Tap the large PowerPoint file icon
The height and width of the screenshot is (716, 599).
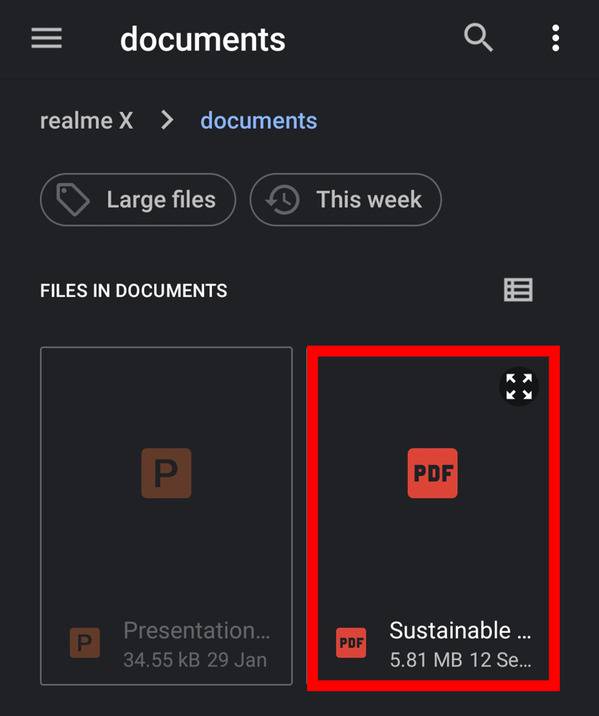(x=166, y=473)
